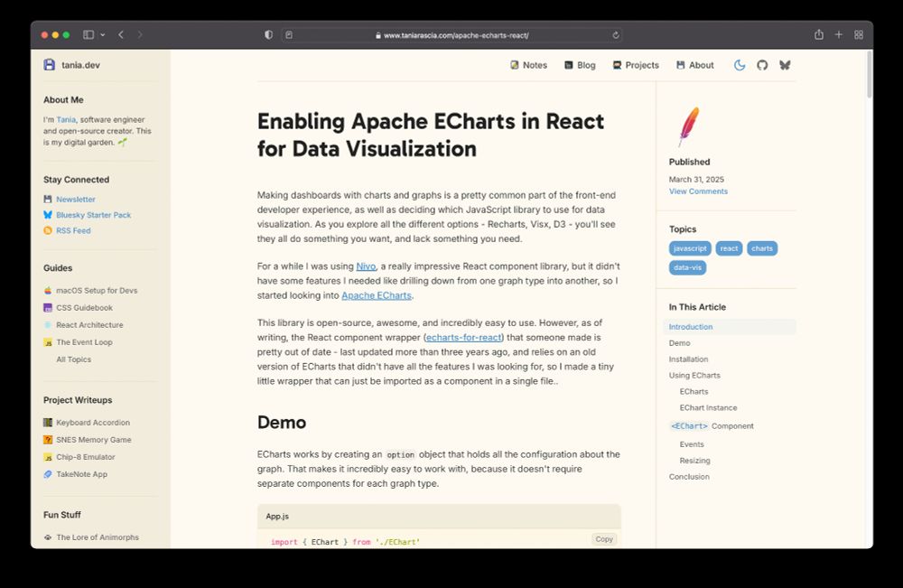Open the RSS Feed link
Screen dimensions: 903x588
tap(73, 230)
